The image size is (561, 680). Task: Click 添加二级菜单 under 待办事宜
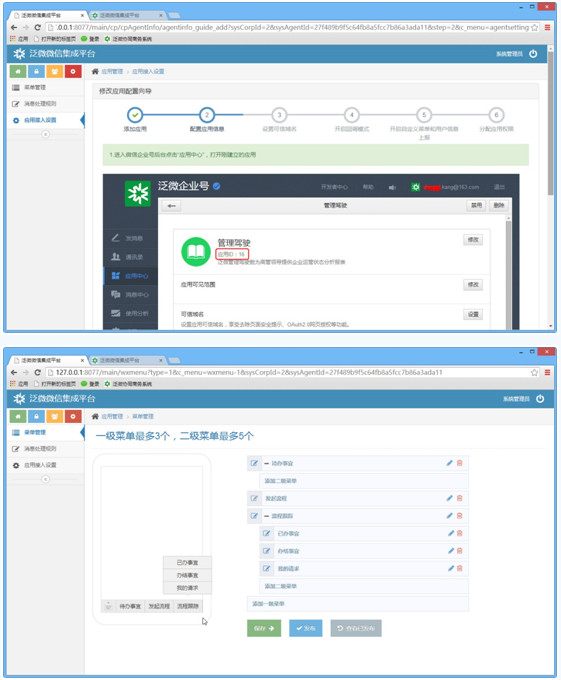pyautogui.click(x=364, y=481)
